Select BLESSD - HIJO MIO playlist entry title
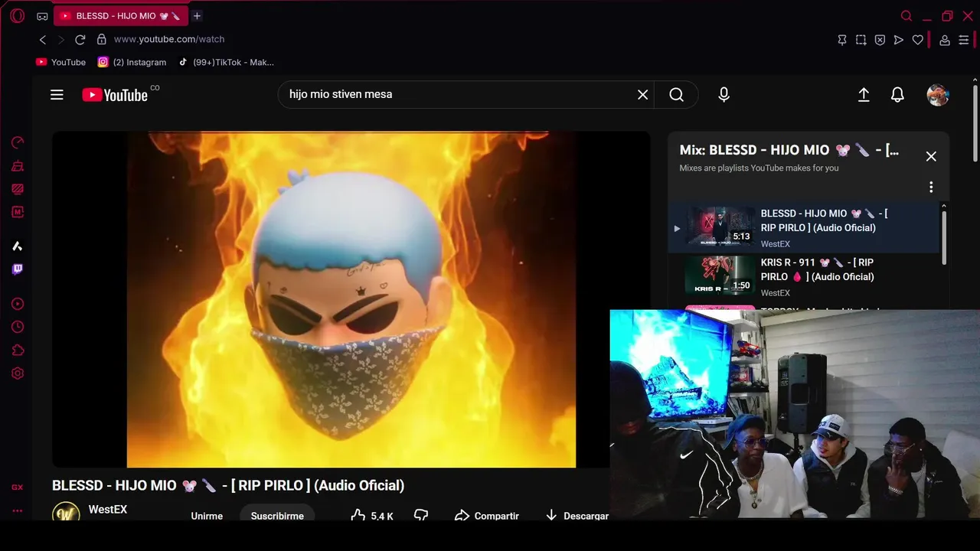Screen dimensions: 980x551 [x=825, y=220]
